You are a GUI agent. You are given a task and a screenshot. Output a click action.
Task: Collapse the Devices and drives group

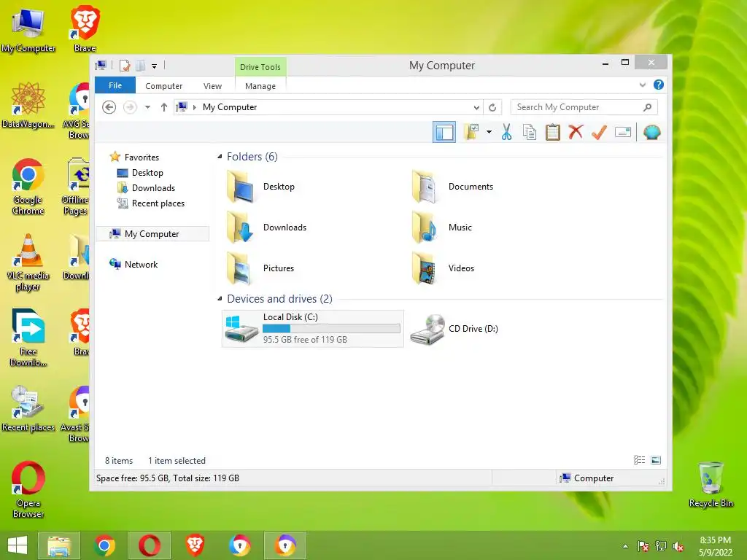pyautogui.click(x=220, y=298)
